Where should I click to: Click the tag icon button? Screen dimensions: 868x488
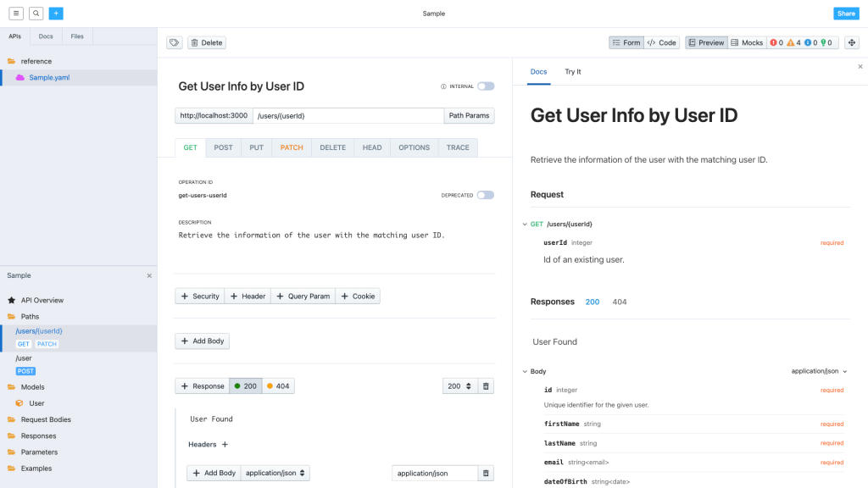[174, 42]
